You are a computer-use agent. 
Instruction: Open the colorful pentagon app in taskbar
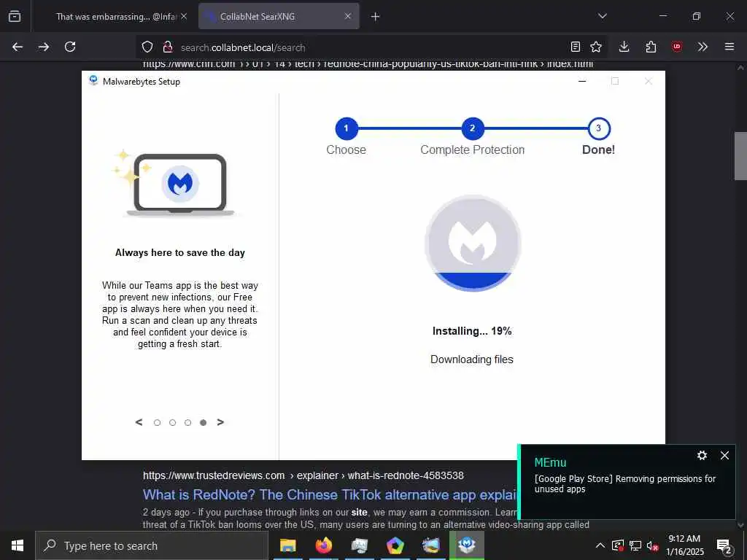(395, 545)
